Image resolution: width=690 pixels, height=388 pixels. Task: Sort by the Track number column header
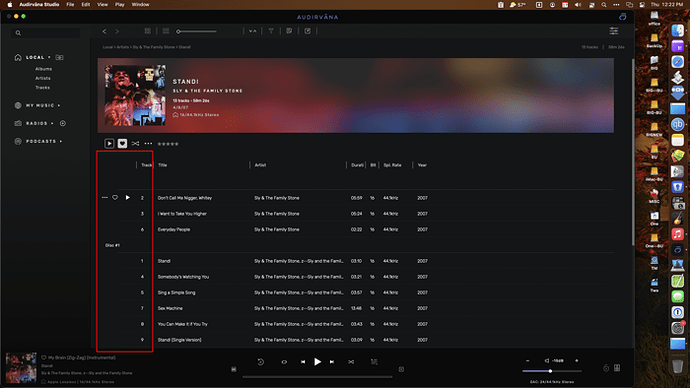[146, 165]
